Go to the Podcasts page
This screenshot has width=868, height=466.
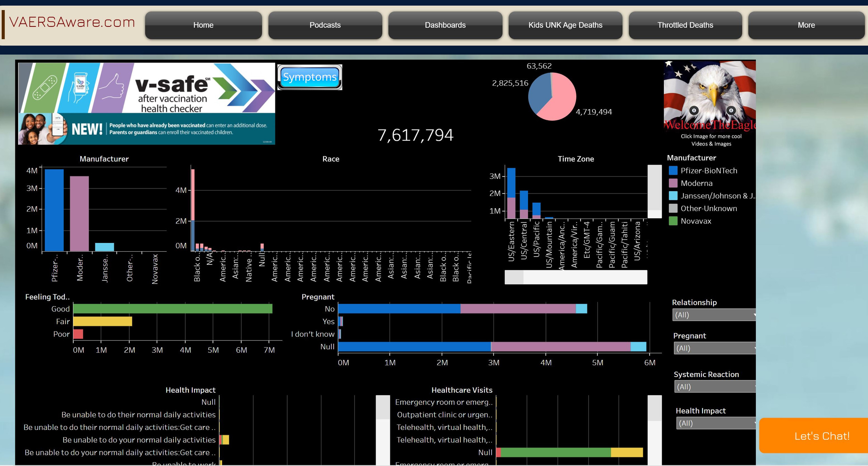(325, 25)
